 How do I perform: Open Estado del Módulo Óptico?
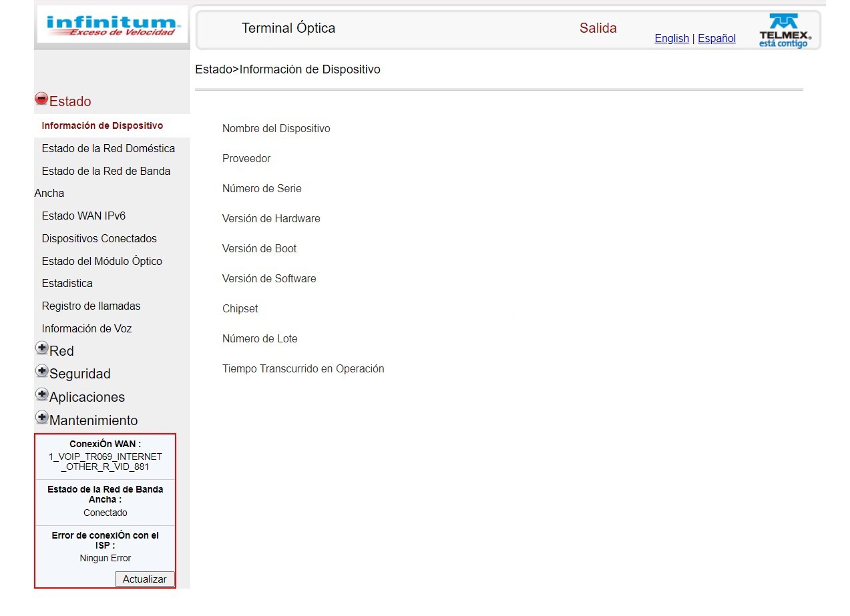(102, 261)
